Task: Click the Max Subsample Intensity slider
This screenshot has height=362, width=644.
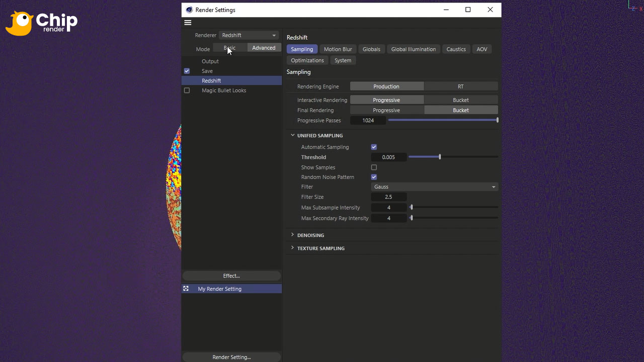Action: coord(454,207)
